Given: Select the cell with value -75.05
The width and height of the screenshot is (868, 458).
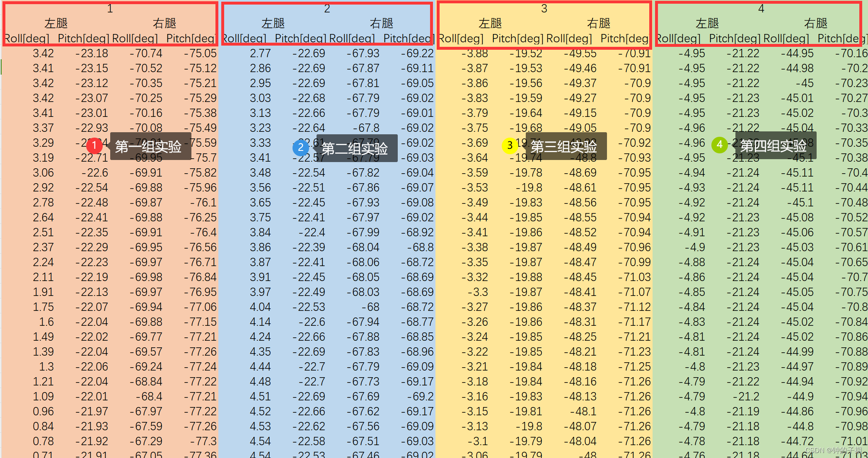Looking at the screenshot, I should [x=200, y=53].
